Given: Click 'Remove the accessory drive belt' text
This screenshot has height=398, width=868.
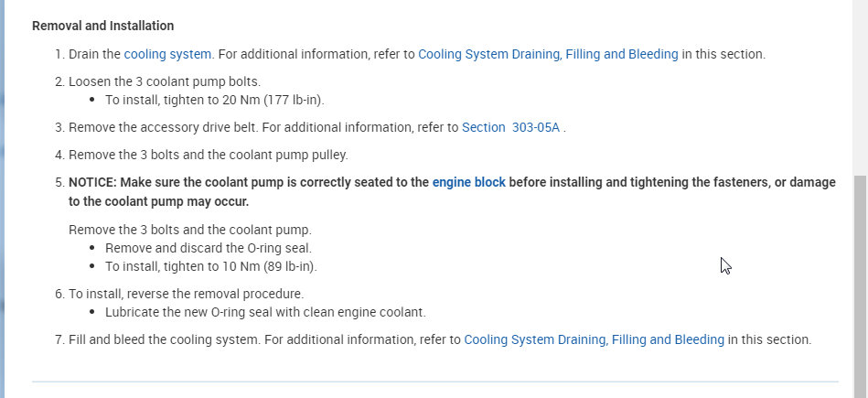Looking at the screenshot, I should click(165, 128).
